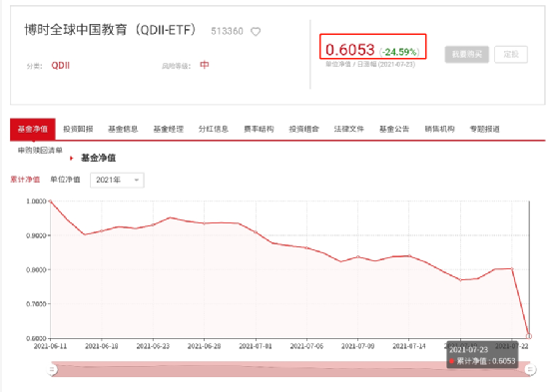The height and width of the screenshot is (392, 552).
Task: Click the 我要购买 button
Action: point(467,54)
